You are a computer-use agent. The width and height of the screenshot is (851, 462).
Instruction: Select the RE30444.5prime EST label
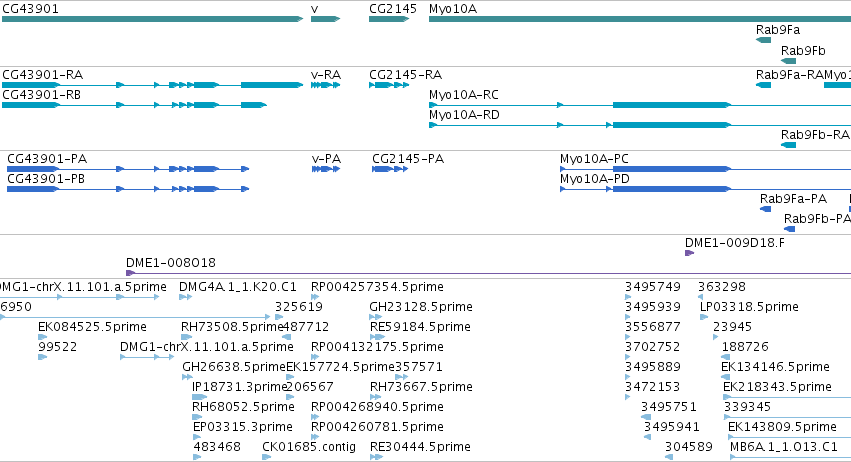[420, 447]
